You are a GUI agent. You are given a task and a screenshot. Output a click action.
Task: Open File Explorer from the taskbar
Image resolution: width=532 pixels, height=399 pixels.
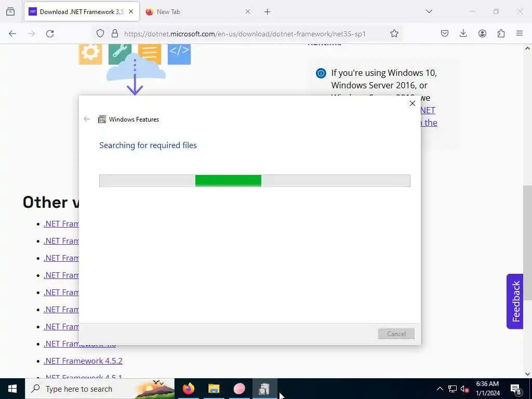[x=214, y=389]
